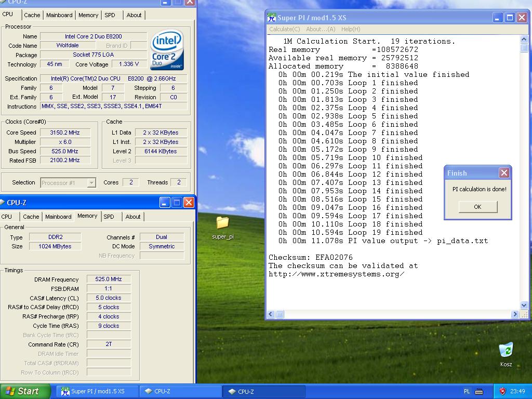Click the PL language indicator
Viewport: 532px width, 399px height.
point(467,391)
